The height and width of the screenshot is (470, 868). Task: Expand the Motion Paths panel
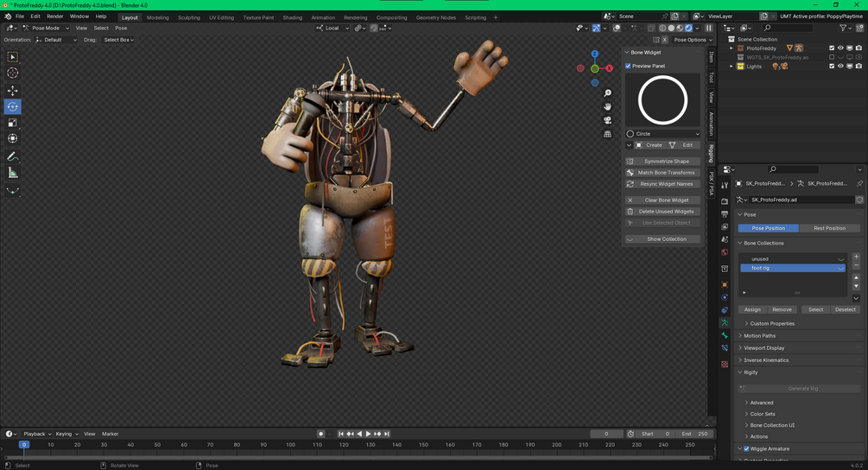[x=800, y=335]
